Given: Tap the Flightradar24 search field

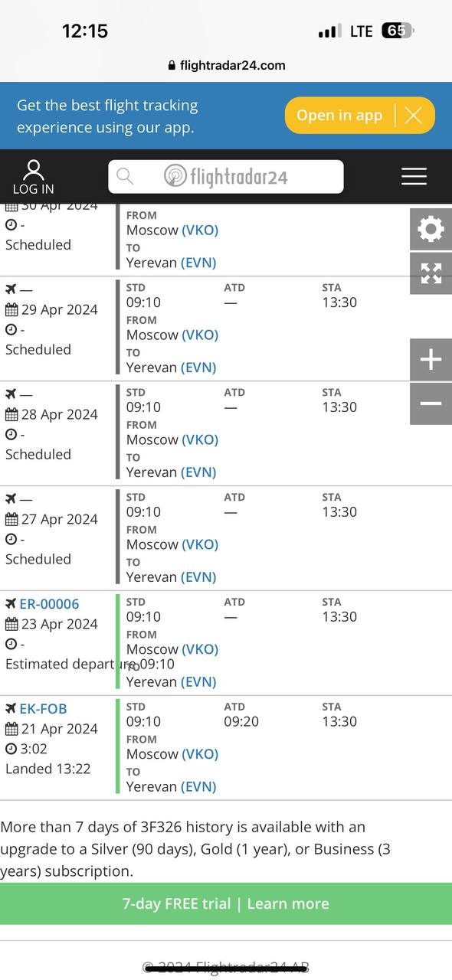Looking at the screenshot, I should pos(226,177).
